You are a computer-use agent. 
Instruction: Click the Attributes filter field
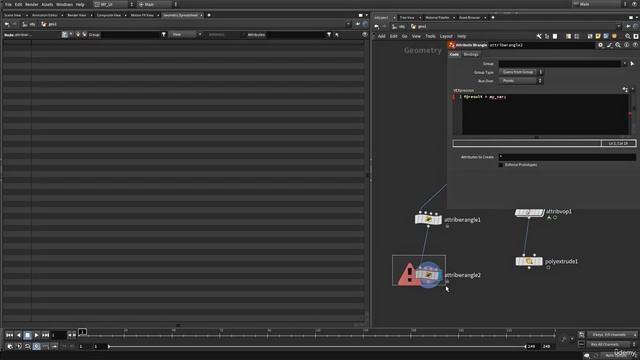[296, 35]
